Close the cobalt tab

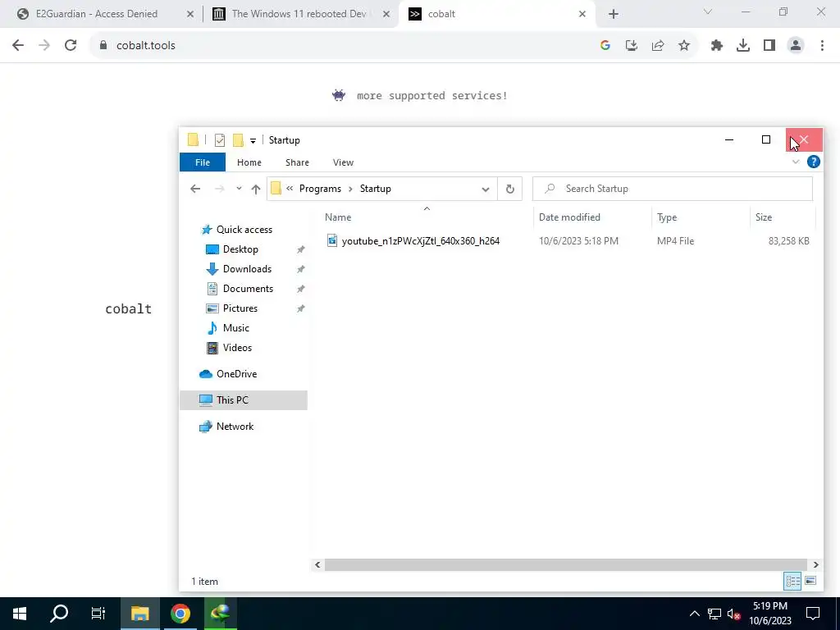click(582, 15)
